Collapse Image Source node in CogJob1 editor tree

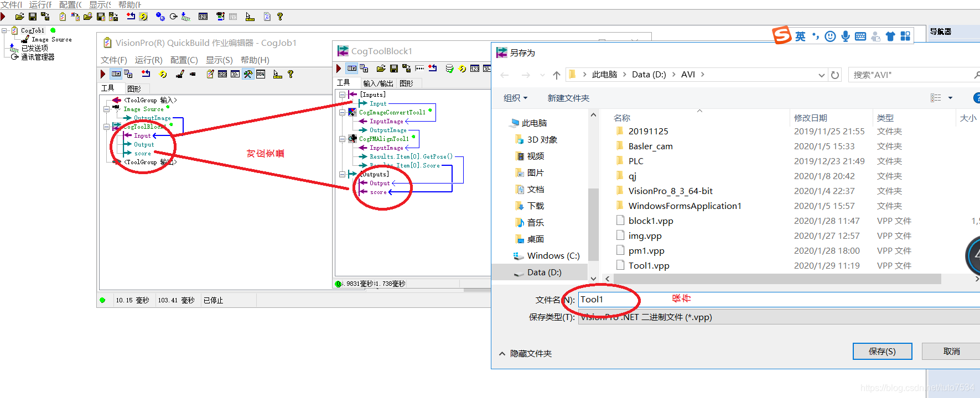click(x=106, y=109)
